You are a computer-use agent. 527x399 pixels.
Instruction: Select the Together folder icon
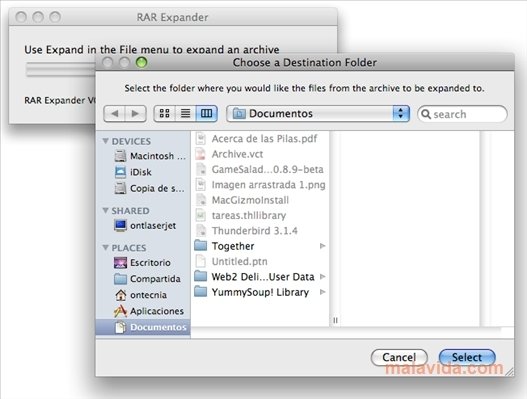201,246
